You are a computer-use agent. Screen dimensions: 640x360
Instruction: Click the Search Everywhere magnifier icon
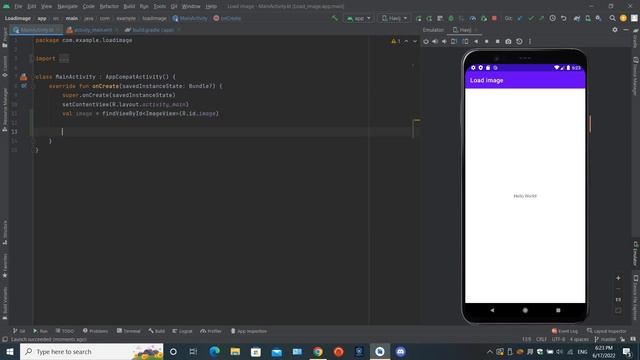612,18
